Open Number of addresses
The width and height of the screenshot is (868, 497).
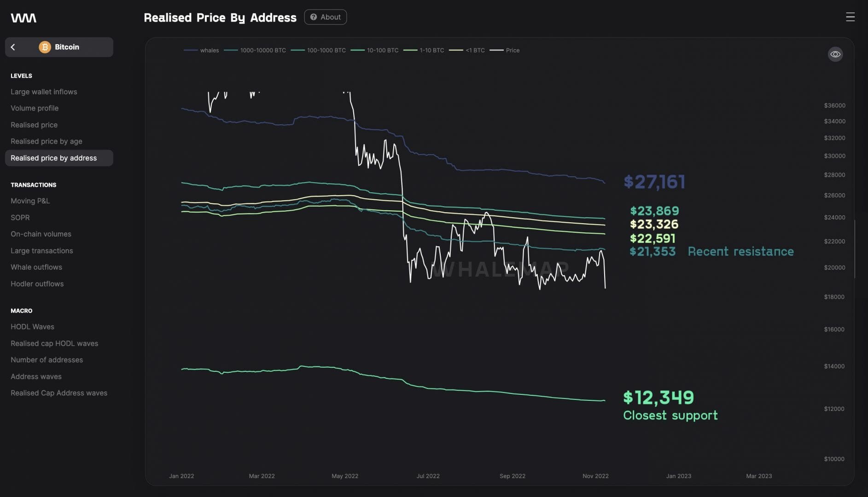(x=47, y=360)
